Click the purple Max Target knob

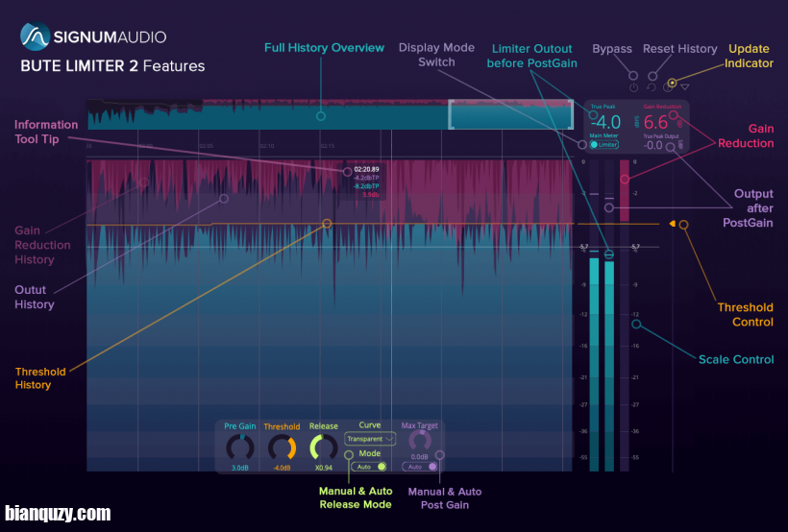420,441
